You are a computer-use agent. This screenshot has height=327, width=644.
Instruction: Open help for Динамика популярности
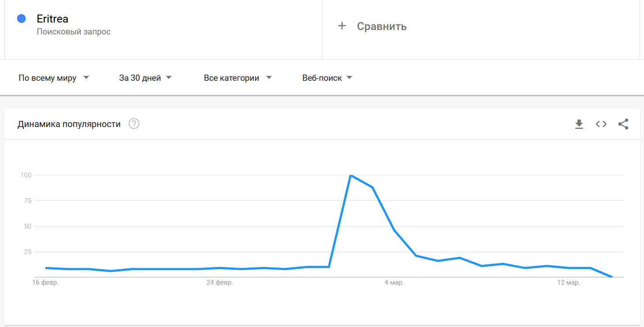134,124
